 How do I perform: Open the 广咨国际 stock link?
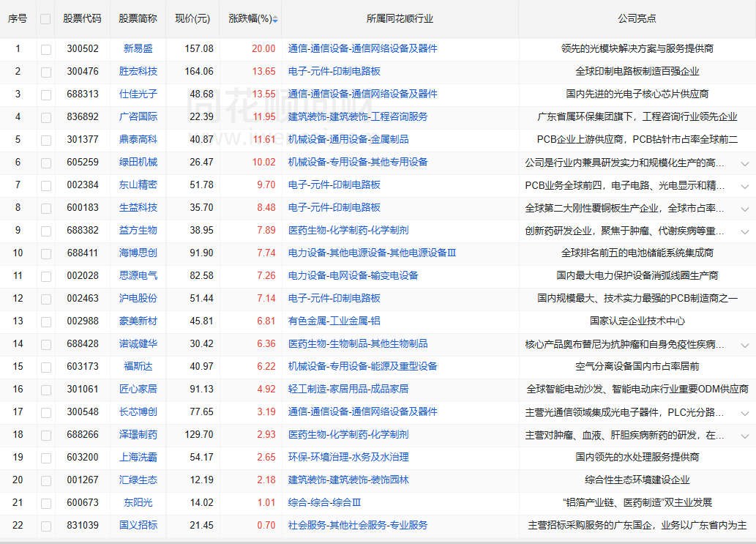click(x=138, y=116)
